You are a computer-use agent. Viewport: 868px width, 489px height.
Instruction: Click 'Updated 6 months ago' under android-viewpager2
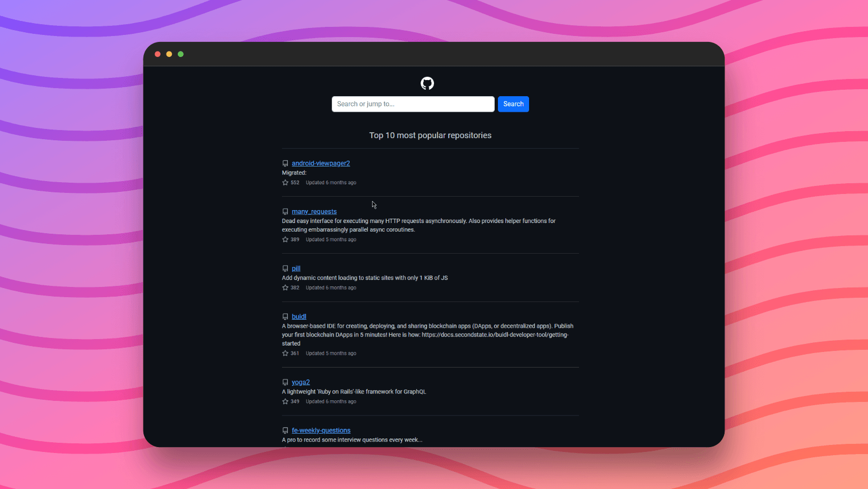click(331, 183)
